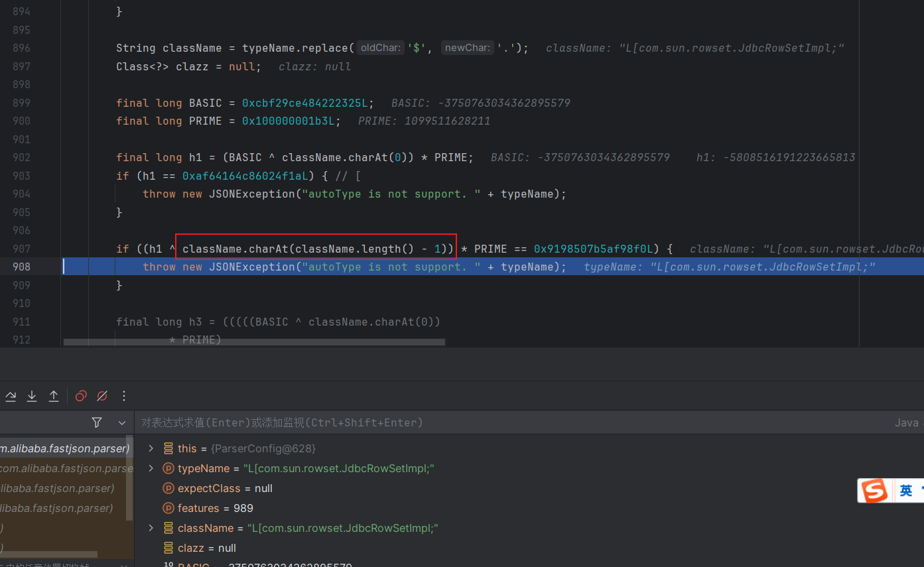Click the frames list vertical scrollbar

(x=130, y=479)
